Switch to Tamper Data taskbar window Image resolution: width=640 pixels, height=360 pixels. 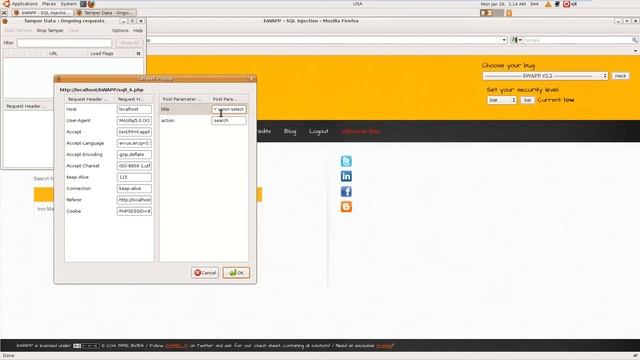106,13
